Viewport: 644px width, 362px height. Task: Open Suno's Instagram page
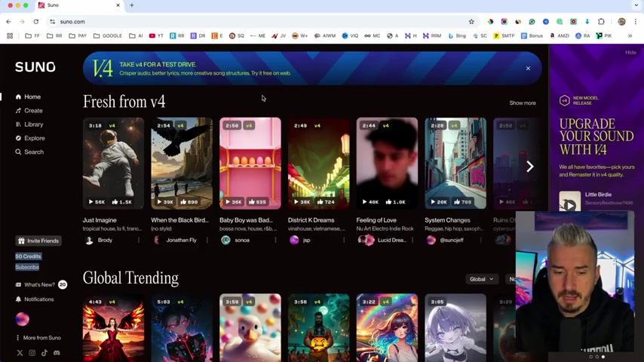(x=32, y=353)
